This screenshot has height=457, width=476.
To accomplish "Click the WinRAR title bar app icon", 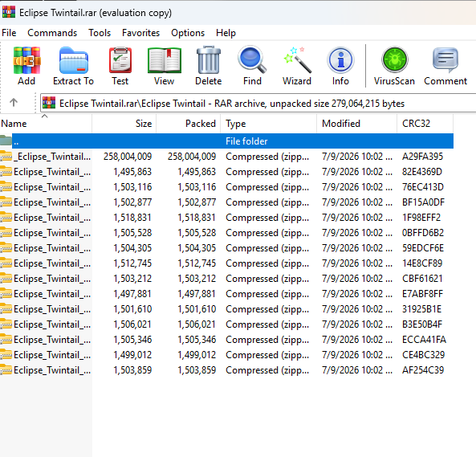I will coord(9,11).
